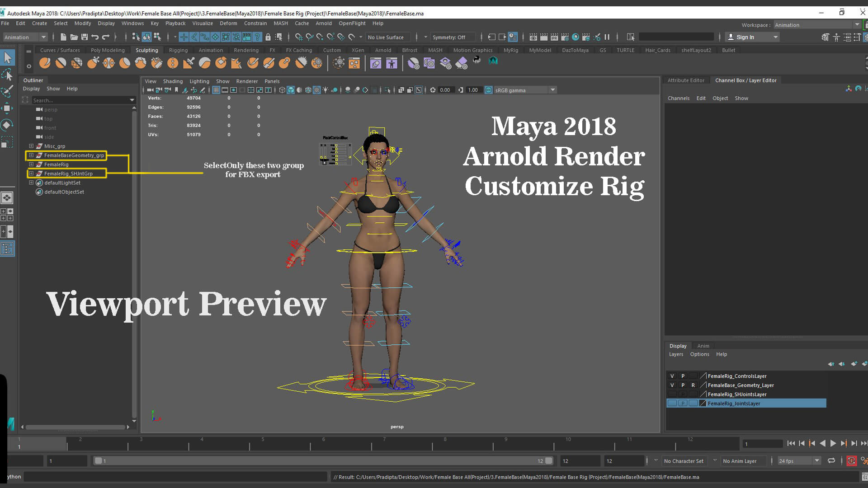868x488 pixels.
Task: Activate the Rotate tool in toolbox
Action: click(x=7, y=125)
